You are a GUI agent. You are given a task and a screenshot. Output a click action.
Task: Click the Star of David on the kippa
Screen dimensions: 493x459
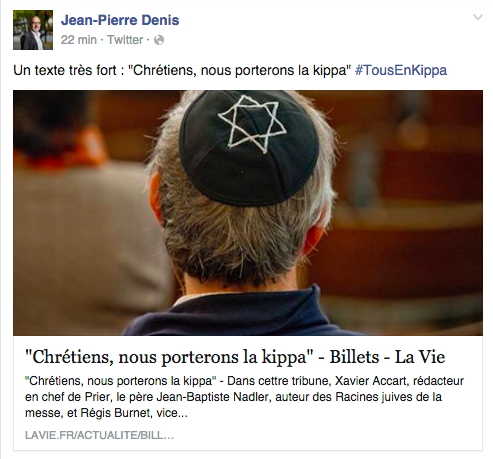pos(252,124)
